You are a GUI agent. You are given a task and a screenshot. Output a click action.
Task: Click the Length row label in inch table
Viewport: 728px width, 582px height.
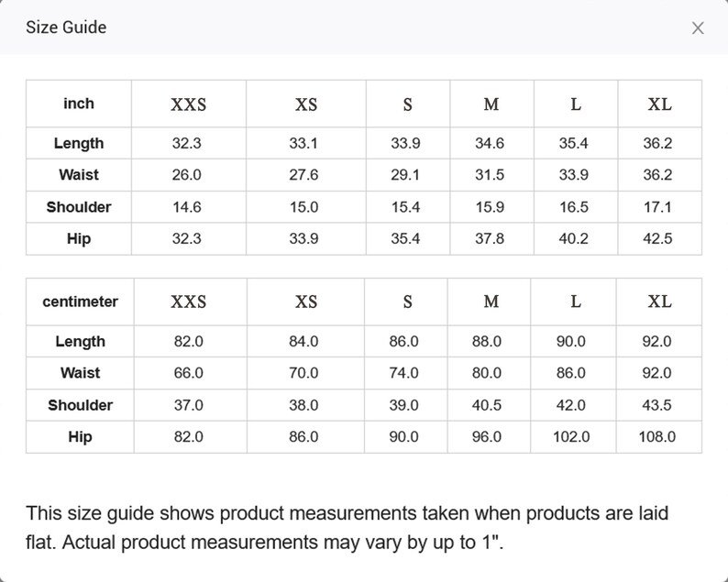(79, 143)
